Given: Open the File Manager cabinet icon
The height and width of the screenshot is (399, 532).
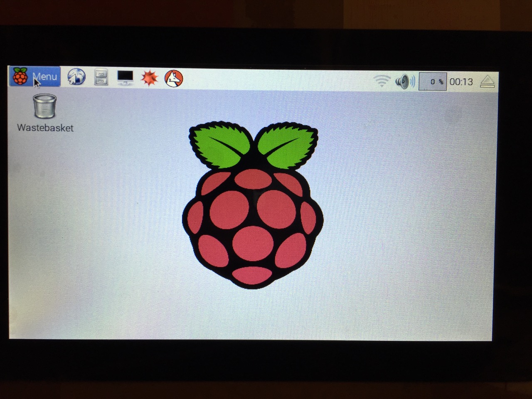Looking at the screenshot, I should pos(101,77).
